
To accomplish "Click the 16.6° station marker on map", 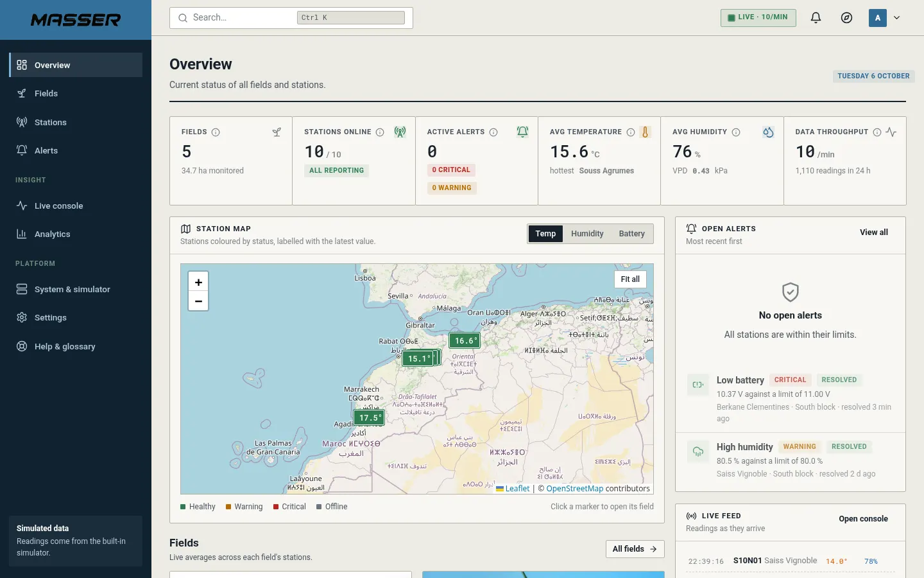I will point(465,340).
